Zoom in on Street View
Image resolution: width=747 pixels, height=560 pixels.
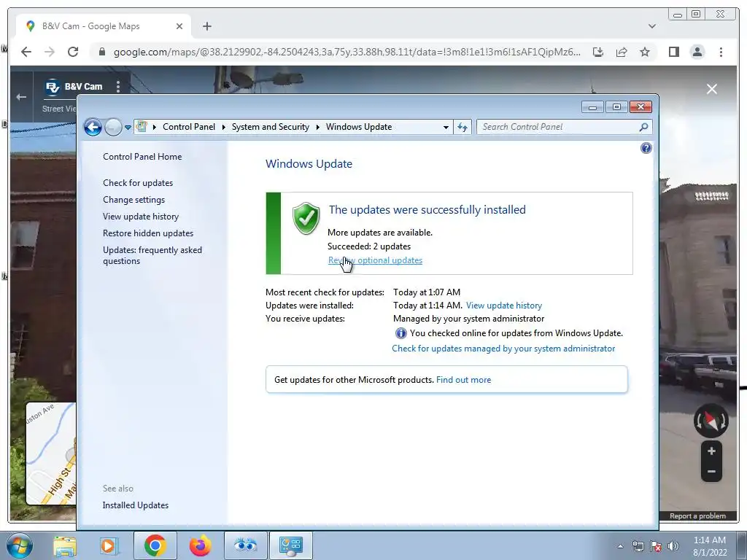click(711, 451)
